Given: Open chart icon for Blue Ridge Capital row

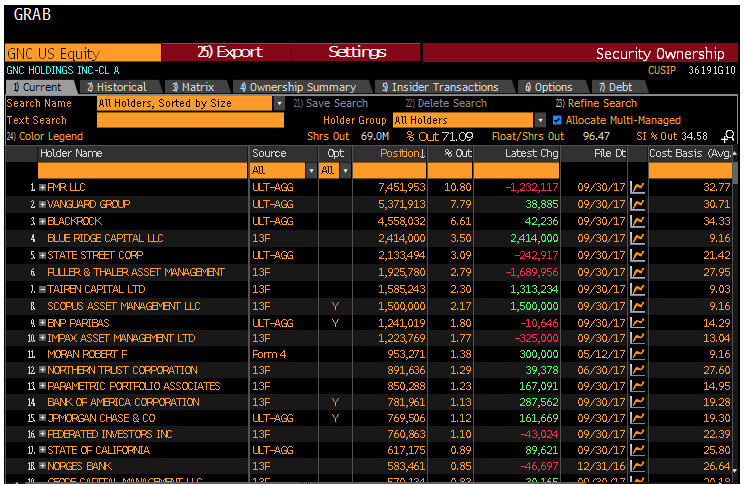Looking at the screenshot, I should click(637, 238).
